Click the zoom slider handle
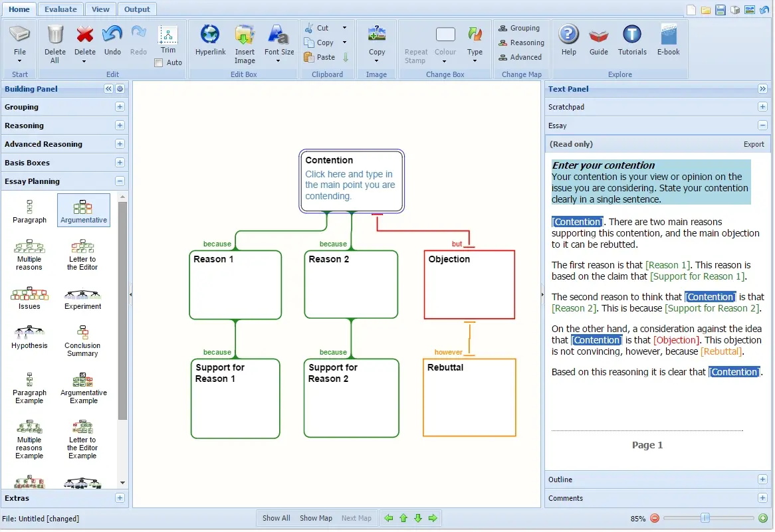This screenshot has width=775, height=532. pyautogui.click(x=705, y=518)
